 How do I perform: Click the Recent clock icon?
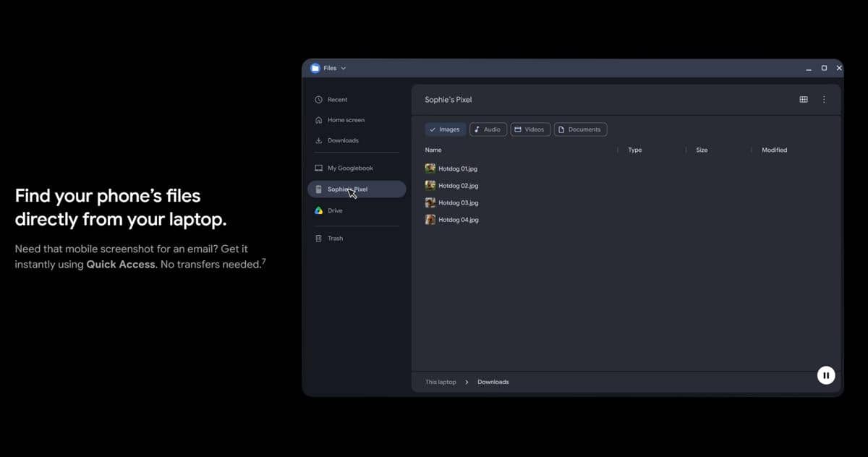point(318,100)
